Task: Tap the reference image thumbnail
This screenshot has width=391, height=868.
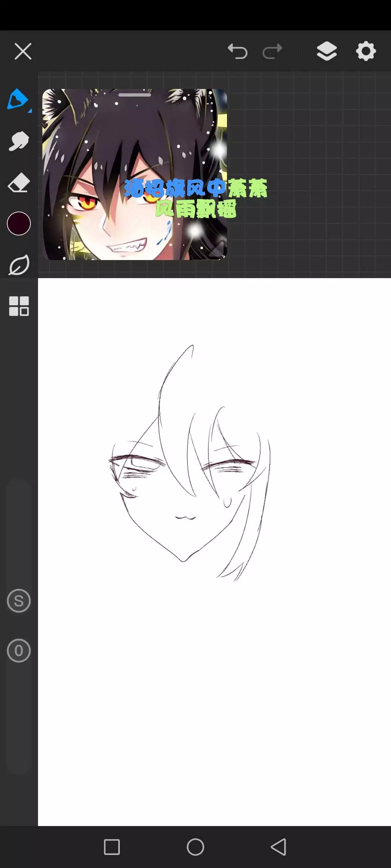Action: 135,174
